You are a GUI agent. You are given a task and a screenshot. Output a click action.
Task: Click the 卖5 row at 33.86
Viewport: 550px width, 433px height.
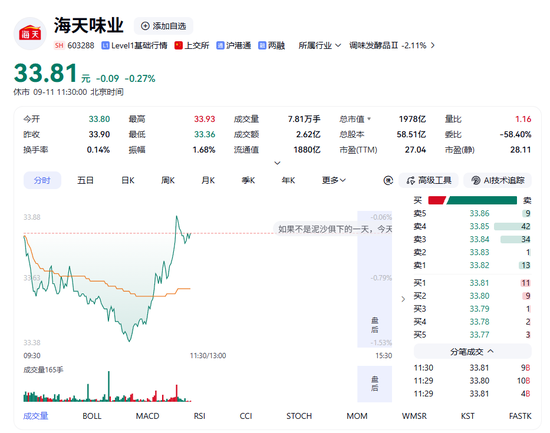[x=472, y=213]
